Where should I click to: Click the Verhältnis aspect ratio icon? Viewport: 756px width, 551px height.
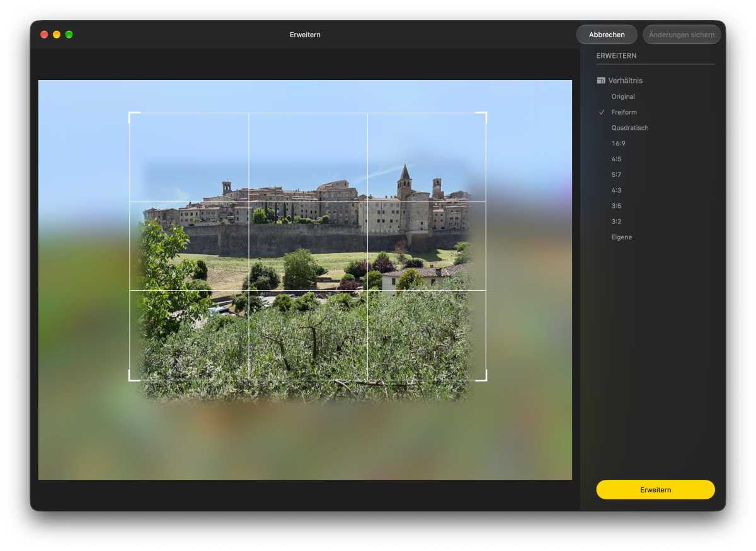[x=601, y=81]
